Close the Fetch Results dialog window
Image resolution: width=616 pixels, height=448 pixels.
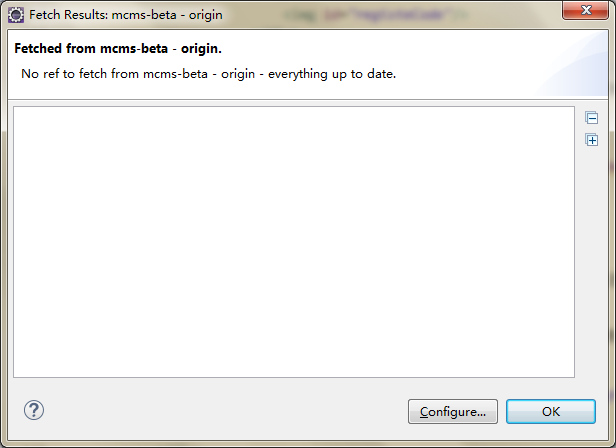585,10
